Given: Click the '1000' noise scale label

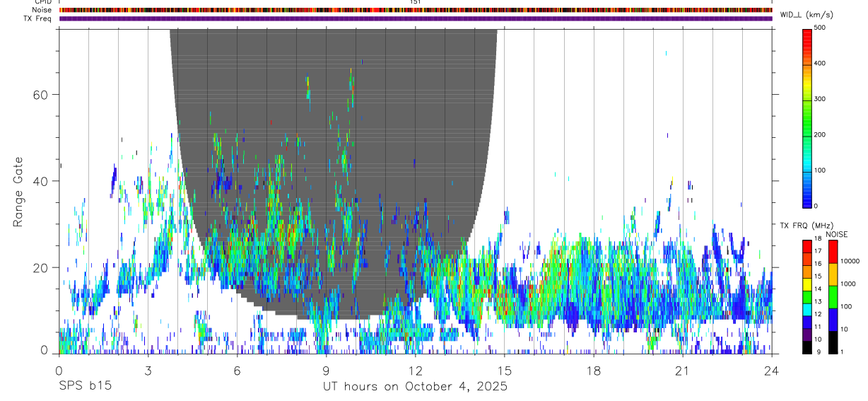Looking at the screenshot, I should coord(848,284).
